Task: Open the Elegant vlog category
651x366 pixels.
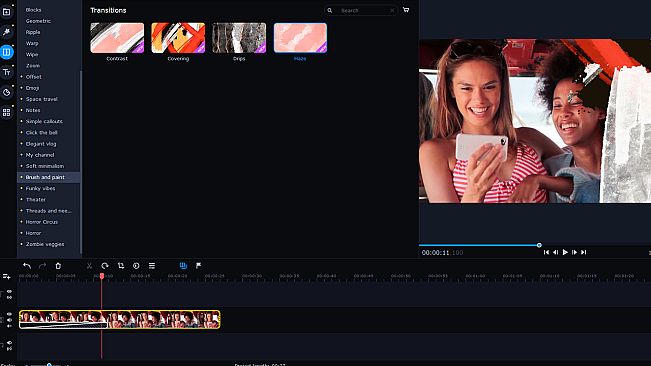Action: [x=41, y=144]
